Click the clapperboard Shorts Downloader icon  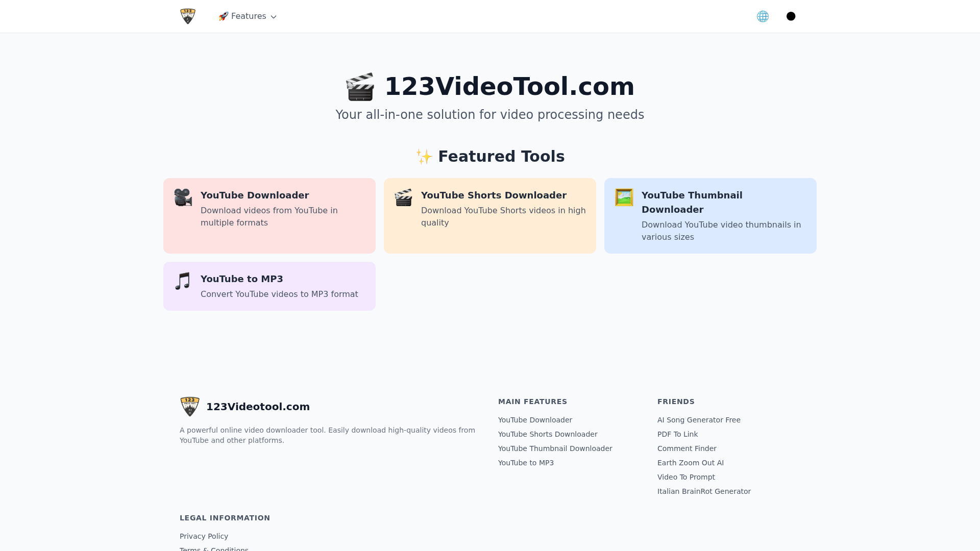point(403,197)
